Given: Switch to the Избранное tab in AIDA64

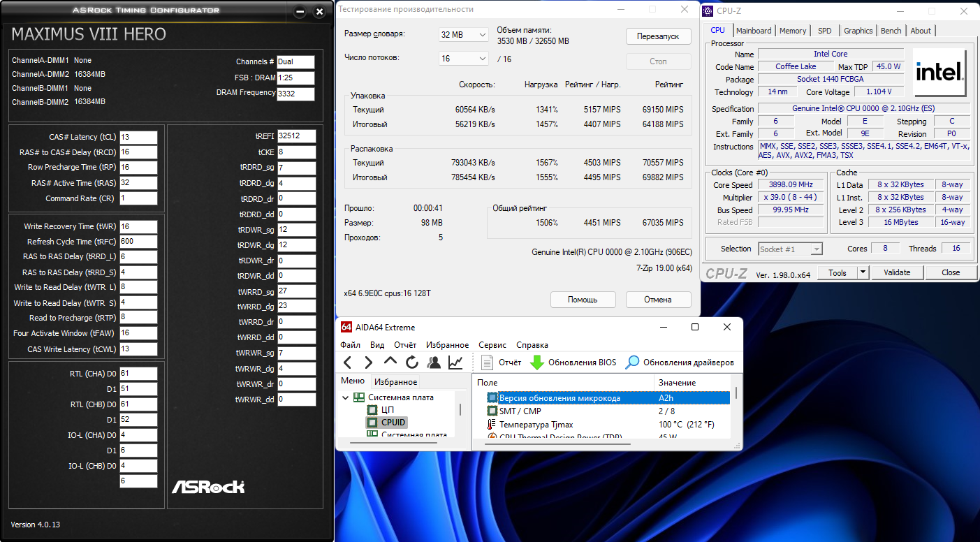Looking at the screenshot, I should [395, 382].
